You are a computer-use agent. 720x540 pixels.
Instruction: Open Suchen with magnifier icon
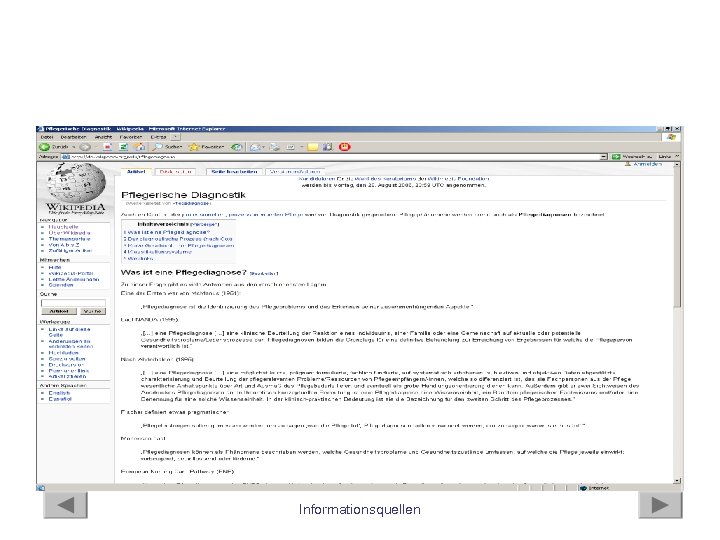(168, 147)
